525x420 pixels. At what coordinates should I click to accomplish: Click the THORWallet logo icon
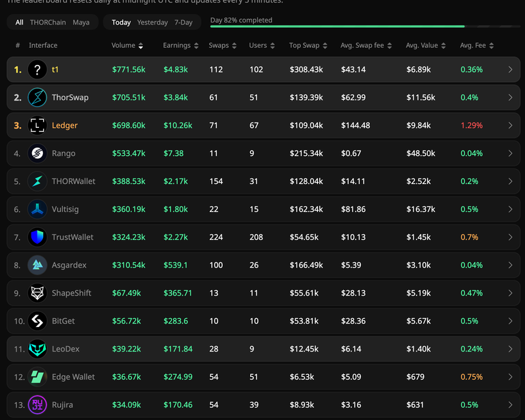coord(37,181)
